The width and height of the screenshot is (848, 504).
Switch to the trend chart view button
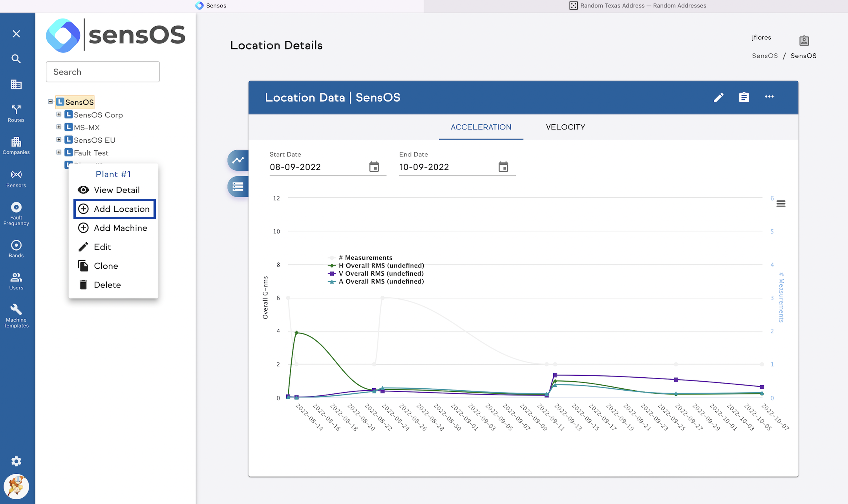point(238,160)
